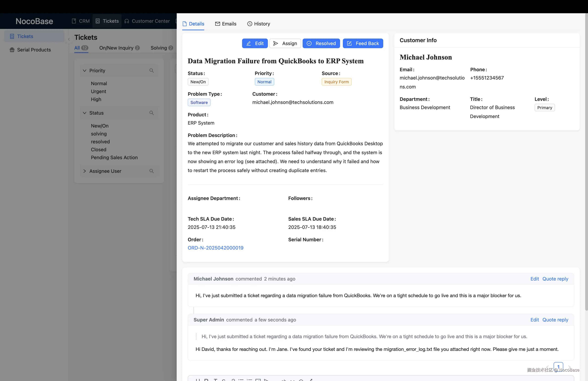588x381 pixels.
Task: Collapse the Status filter section
Action: pyautogui.click(x=85, y=113)
